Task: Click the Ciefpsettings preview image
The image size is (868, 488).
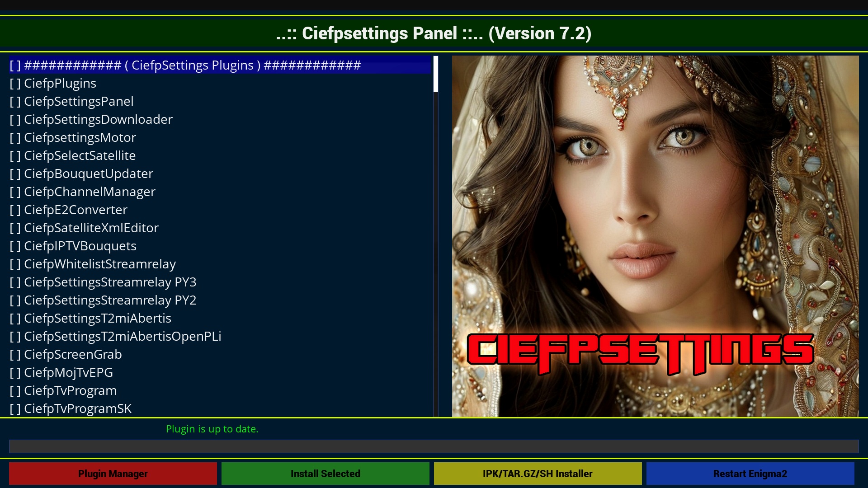Action: pos(656,236)
